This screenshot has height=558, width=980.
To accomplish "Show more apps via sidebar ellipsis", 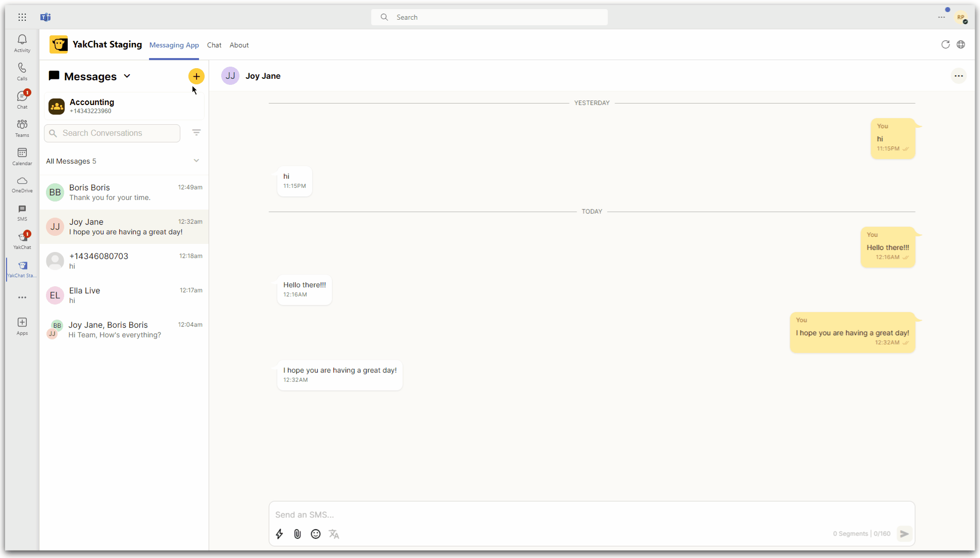I will tap(22, 297).
